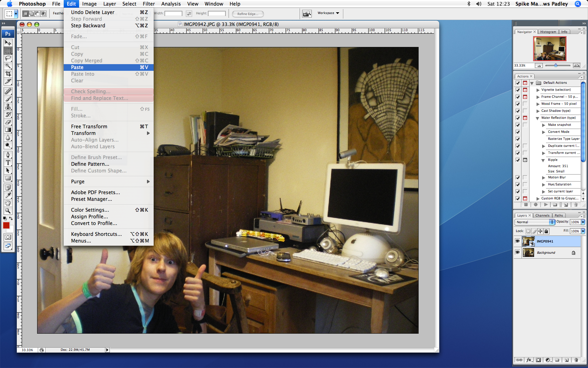Select the Gradient tool

click(x=8, y=130)
